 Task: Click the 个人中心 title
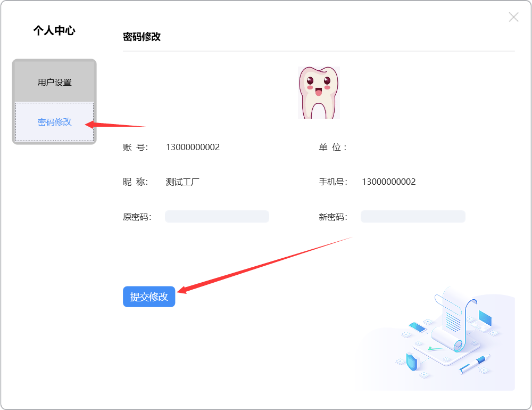(54, 30)
